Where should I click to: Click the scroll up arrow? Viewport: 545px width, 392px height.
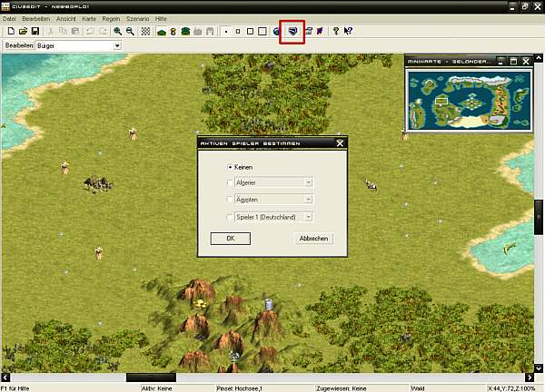pos(539,58)
